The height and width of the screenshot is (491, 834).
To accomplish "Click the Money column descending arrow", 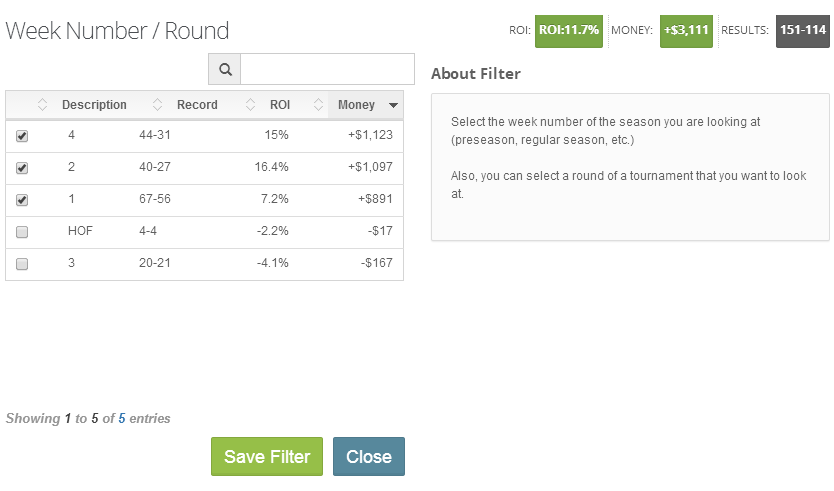I will 393,105.
